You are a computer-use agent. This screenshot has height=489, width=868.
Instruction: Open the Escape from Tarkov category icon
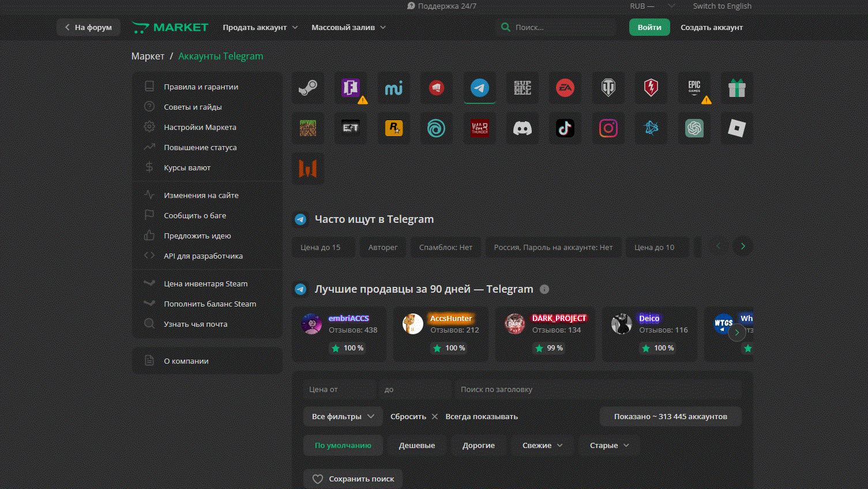(351, 128)
